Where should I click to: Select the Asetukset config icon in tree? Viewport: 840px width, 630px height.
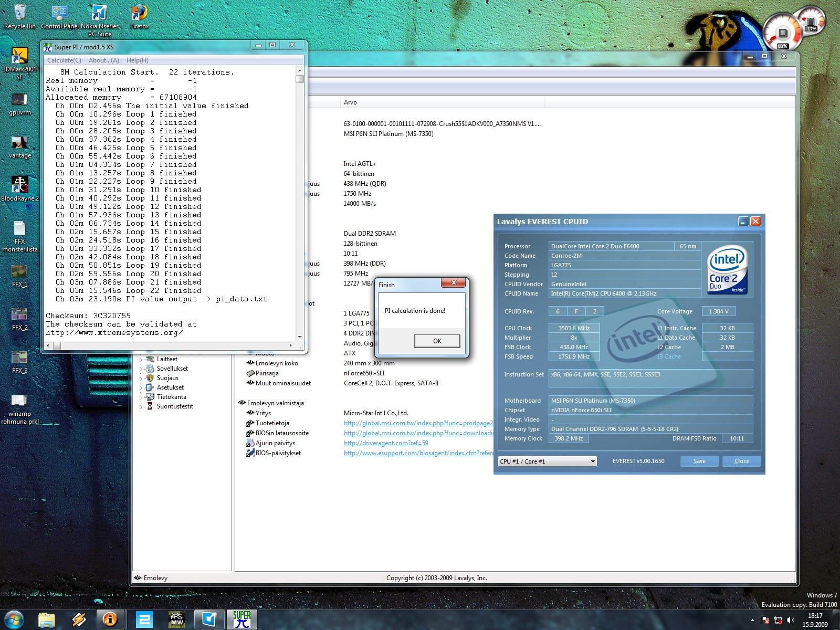point(150,387)
